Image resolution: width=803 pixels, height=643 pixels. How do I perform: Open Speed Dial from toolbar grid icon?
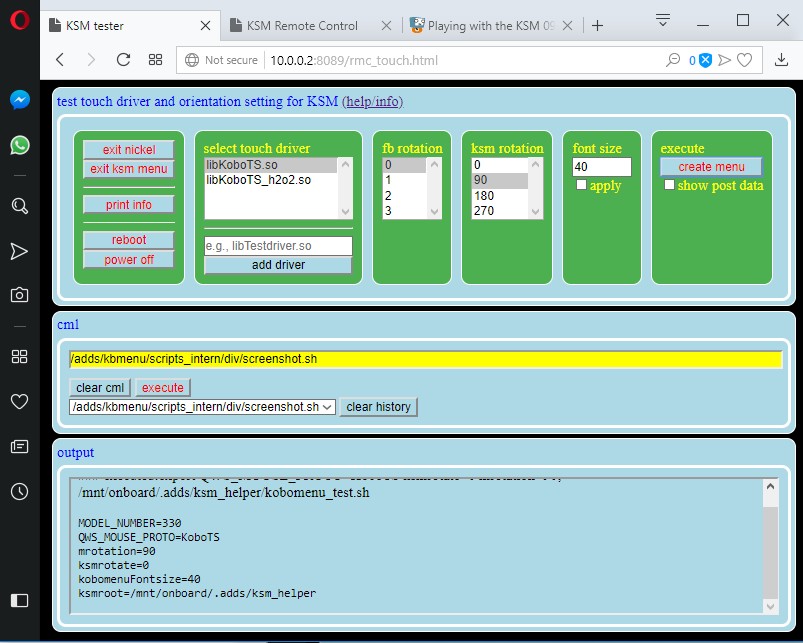pyautogui.click(x=155, y=60)
